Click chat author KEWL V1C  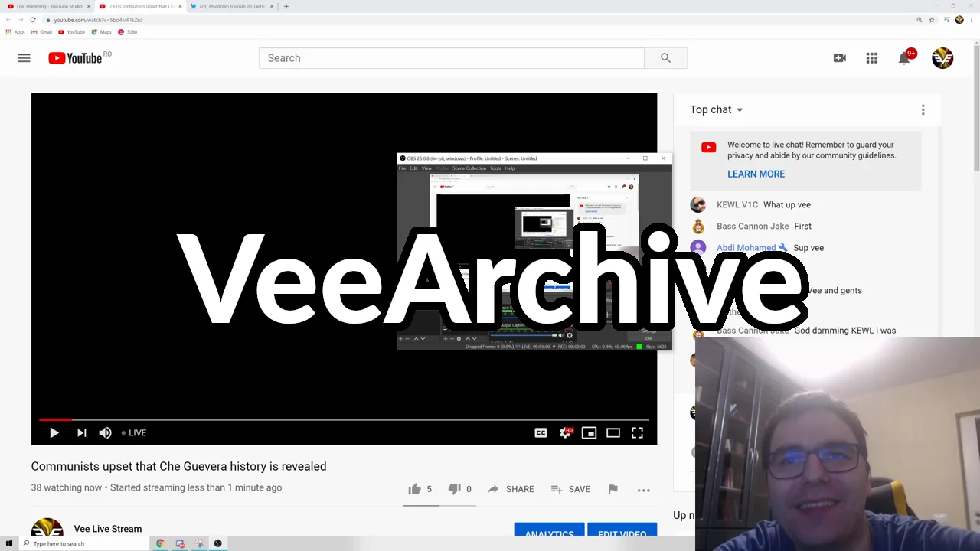(737, 205)
